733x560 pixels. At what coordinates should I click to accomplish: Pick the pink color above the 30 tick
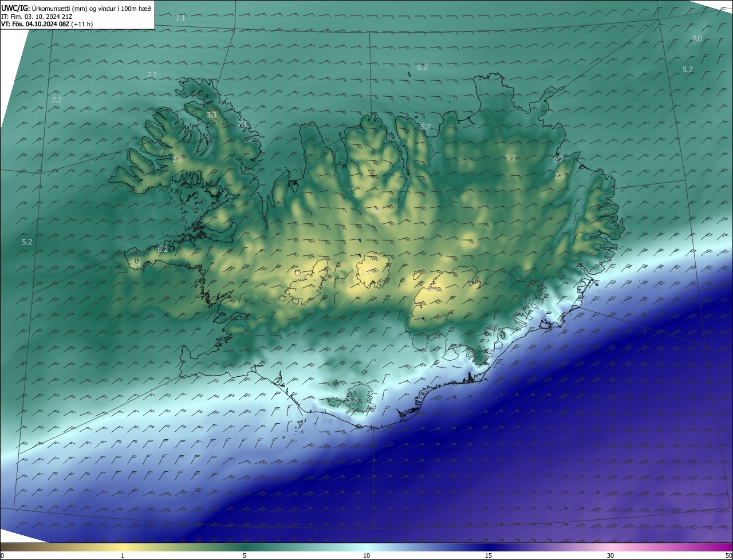(610, 547)
